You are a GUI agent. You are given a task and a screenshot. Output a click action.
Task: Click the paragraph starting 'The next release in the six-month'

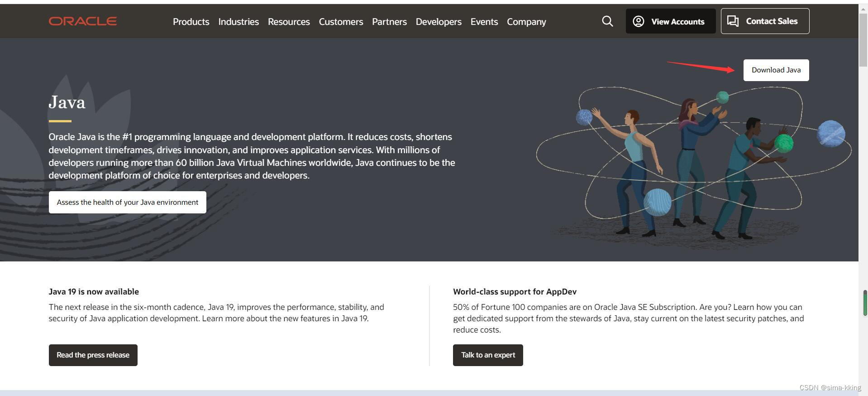216,313
